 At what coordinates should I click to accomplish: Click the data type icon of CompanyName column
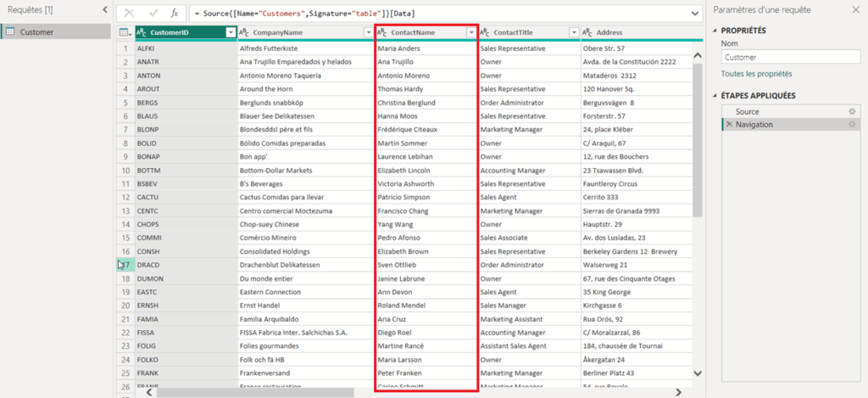tap(245, 32)
